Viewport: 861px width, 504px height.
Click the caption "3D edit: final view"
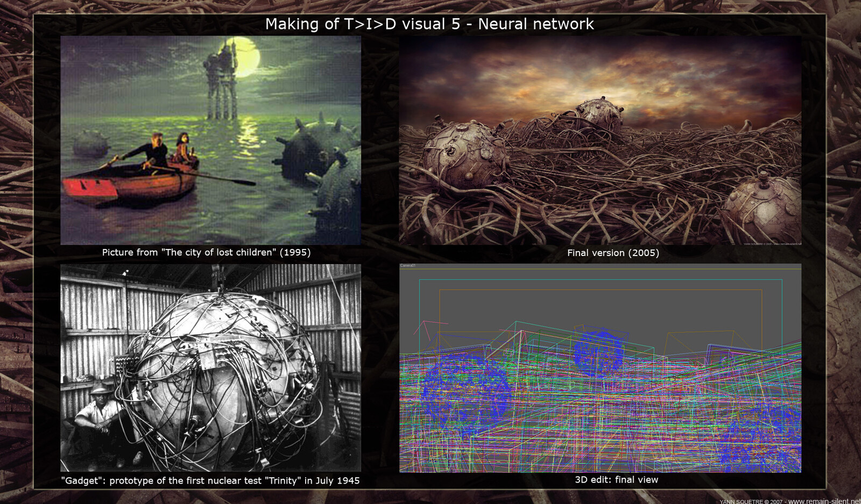point(616,480)
